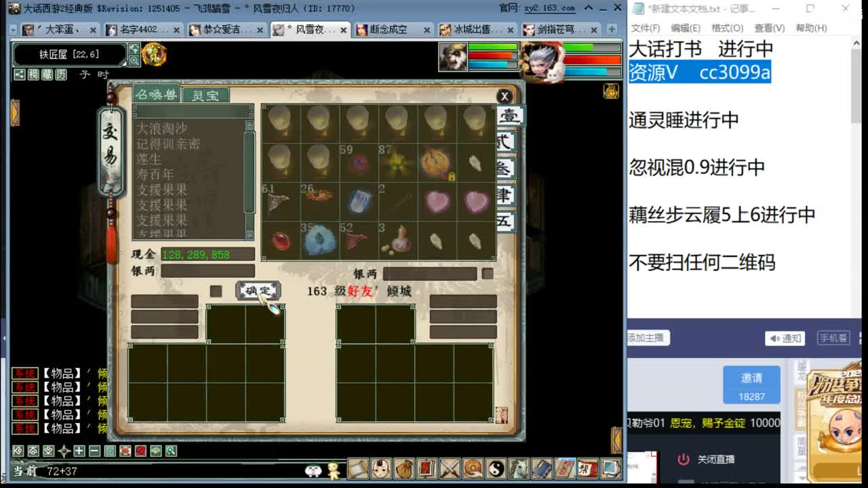The image size is (868, 488).
Task: Open the tab list dropdown arrow at left
Action: [x=13, y=30]
